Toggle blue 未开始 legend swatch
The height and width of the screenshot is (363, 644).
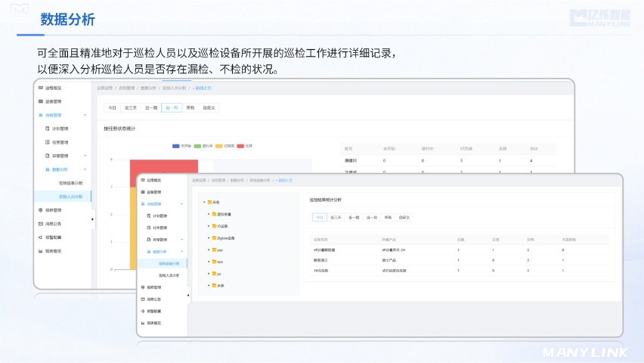point(176,146)
